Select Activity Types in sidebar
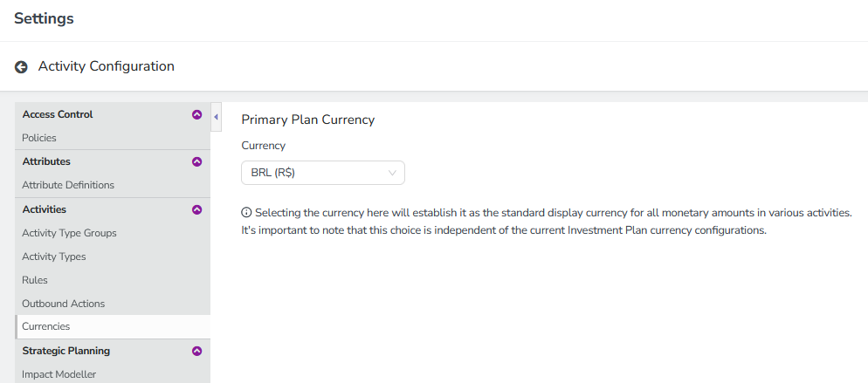 [53, 256]
